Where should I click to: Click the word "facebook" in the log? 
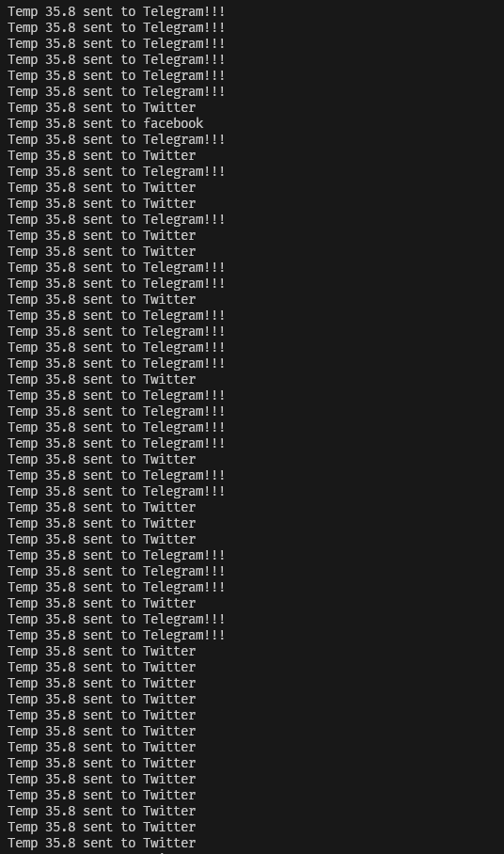tap(173, 124)
